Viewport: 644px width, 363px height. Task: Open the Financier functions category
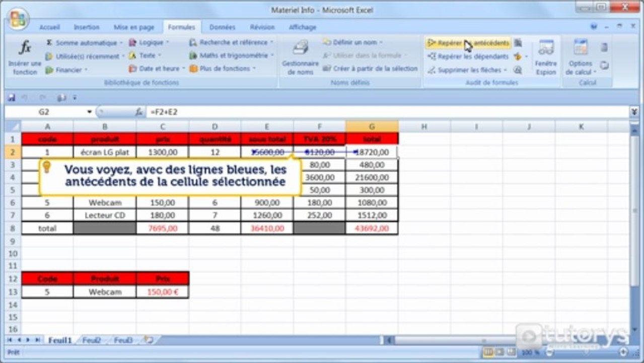coord(66,70)
